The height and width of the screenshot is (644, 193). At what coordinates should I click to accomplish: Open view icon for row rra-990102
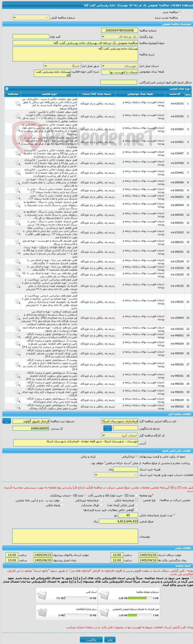tap(17, 407)
